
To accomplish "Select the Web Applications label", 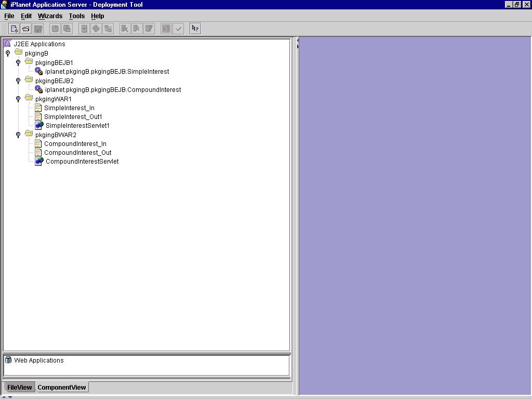I will (38, 361).
